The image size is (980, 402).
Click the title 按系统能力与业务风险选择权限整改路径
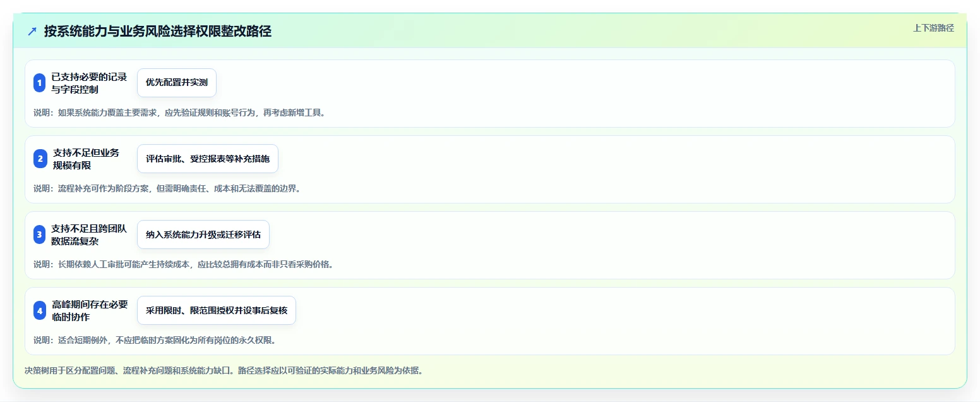[x=158, y=31]
